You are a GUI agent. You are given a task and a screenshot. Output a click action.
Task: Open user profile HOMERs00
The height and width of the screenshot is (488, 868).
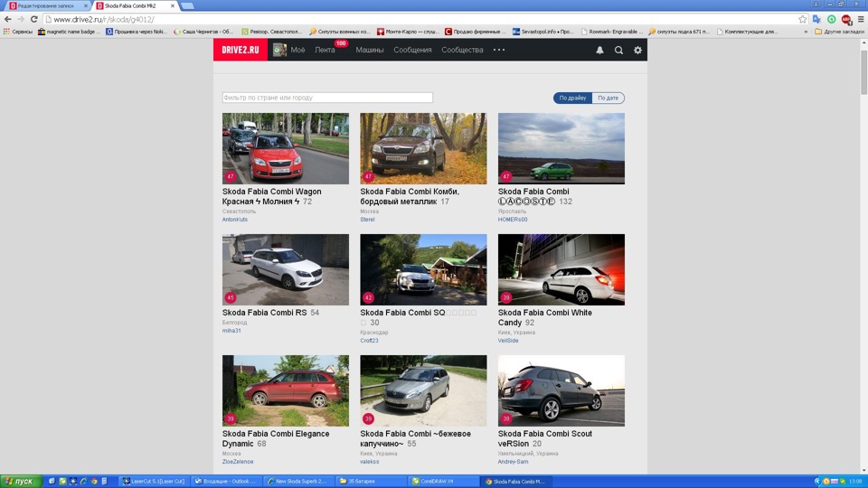pyautogui.click(x=513, y=220)
